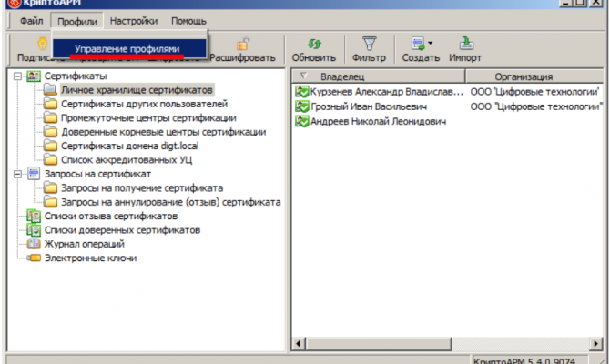Screen dimensions: 610x364
Task: Click Доверенные корневые центры folder icon
Action: pos(50,132)
